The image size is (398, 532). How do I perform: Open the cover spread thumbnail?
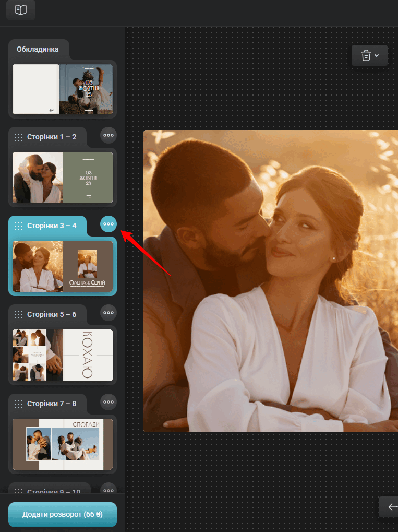click(x=63, y=89)
